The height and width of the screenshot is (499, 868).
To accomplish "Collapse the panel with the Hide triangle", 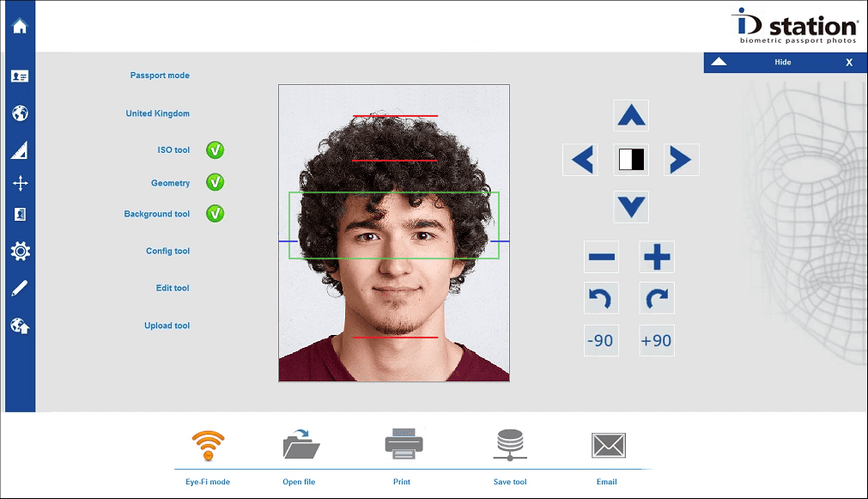I will (x=719, y=62).
